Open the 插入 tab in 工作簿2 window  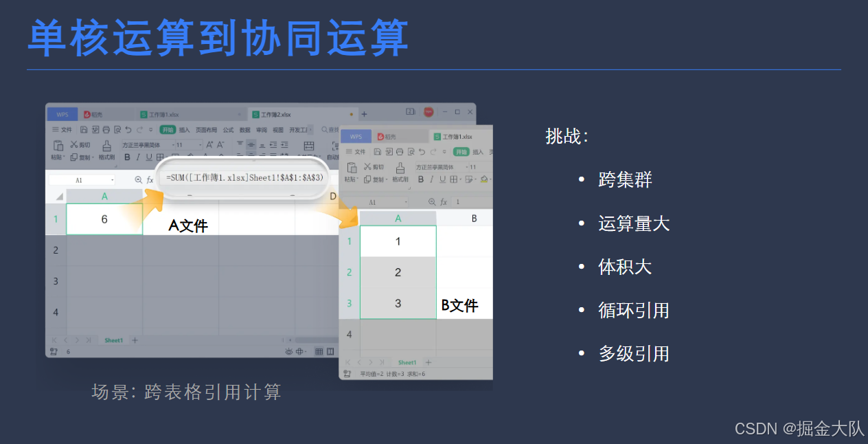184,129
